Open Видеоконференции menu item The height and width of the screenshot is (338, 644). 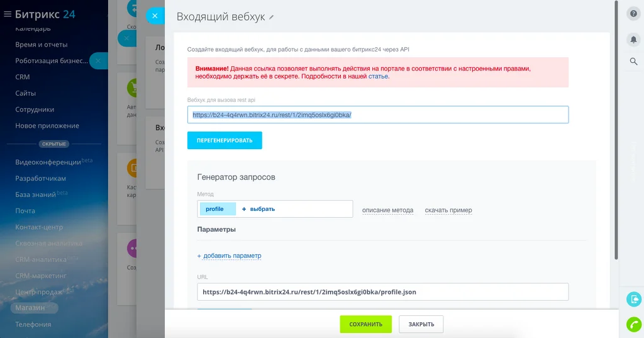click(x=48, y=162)
